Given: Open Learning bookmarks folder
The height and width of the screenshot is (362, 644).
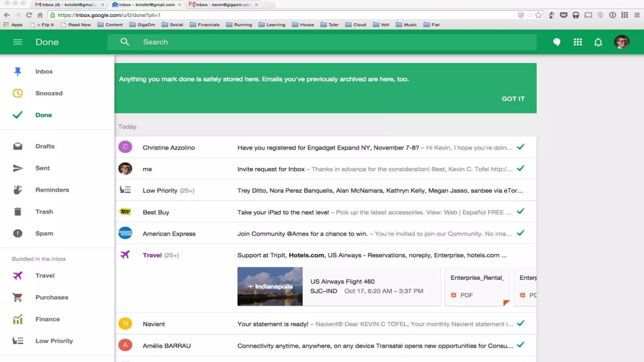Looking at the screenshot, I should click(x=272, y=25).
